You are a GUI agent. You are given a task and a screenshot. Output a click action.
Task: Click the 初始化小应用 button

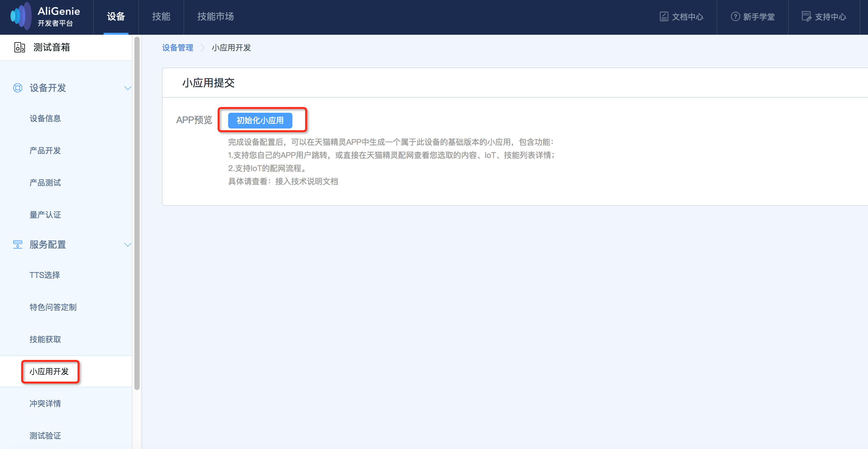260,120
